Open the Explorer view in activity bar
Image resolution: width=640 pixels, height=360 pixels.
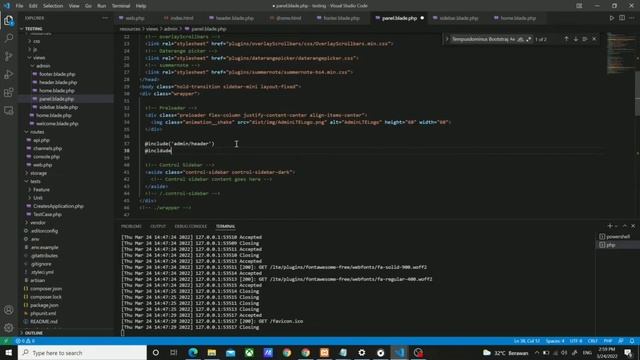(9, 20)
